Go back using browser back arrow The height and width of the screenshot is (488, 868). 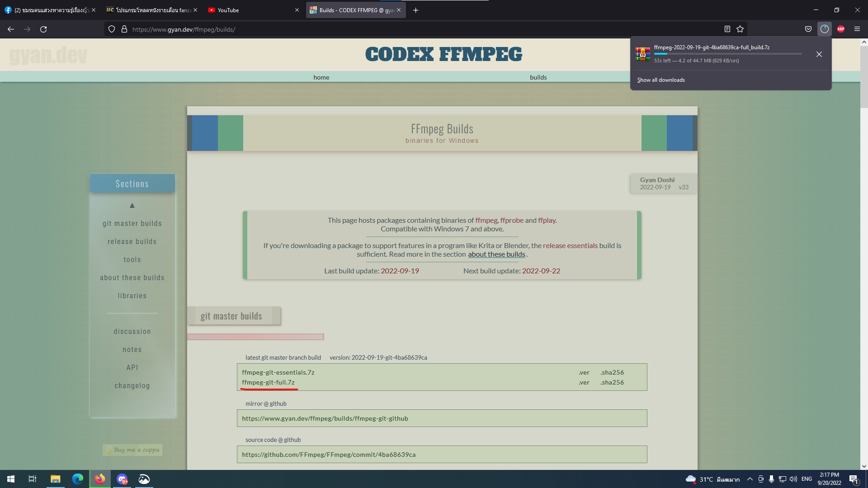[11, 29]
